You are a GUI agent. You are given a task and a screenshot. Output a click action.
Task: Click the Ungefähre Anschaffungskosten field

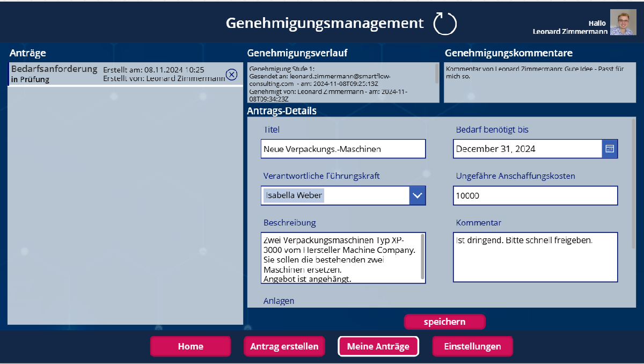pyautogui.click(x=535, y=195)
